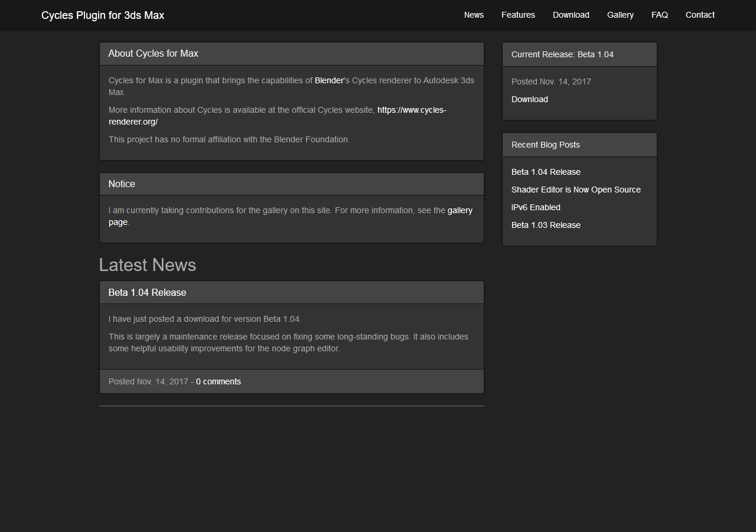Open Beta 1.04 Release in Recent Blog Posts
This screenshot has height=532, width=756.
point(546,172)
